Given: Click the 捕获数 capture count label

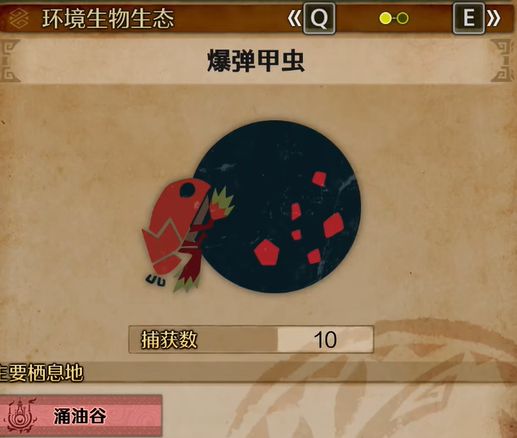Looking at the screenshot, I should pos(169,340).
